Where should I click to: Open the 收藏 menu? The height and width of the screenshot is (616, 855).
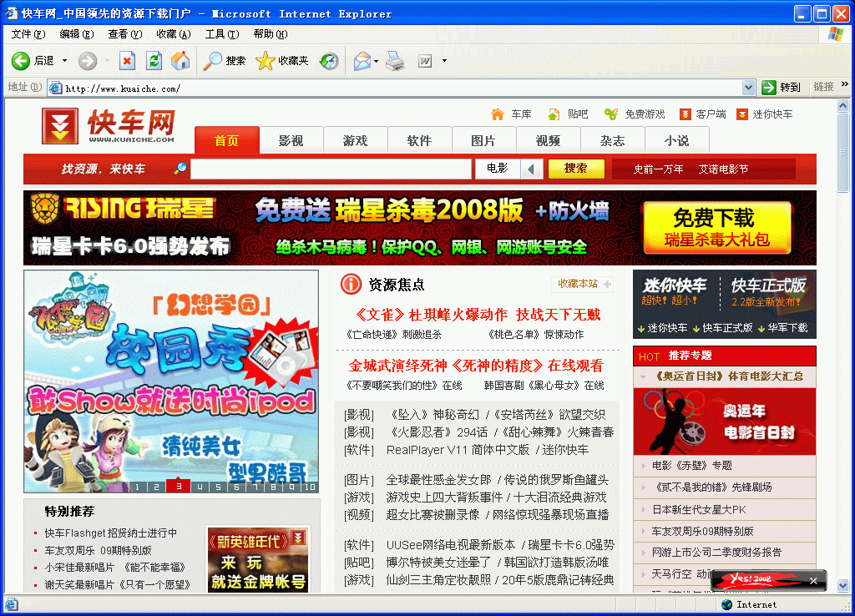(174, 33)
